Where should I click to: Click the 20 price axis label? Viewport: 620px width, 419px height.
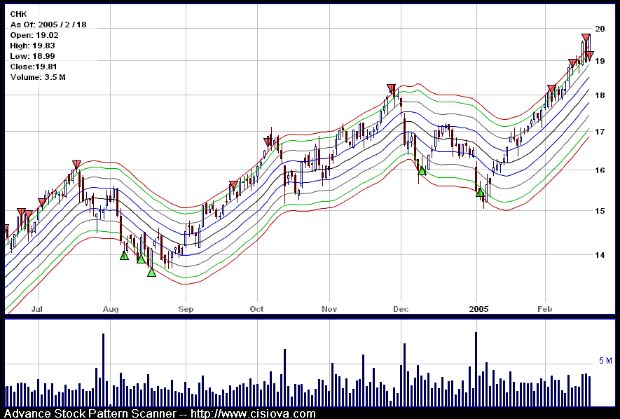point(600,29)
